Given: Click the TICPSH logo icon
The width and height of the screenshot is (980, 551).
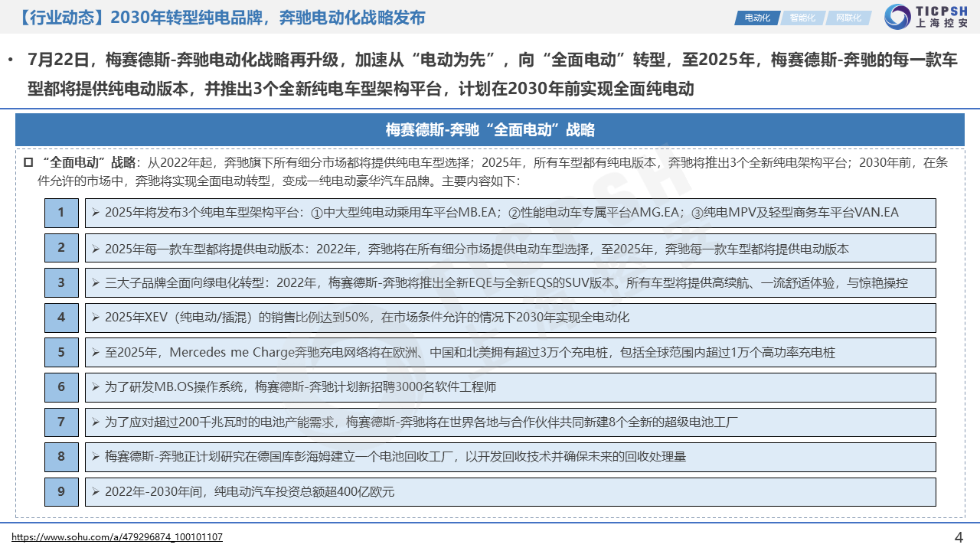Looking at the screenshot, I should click(x=897, y=17).
